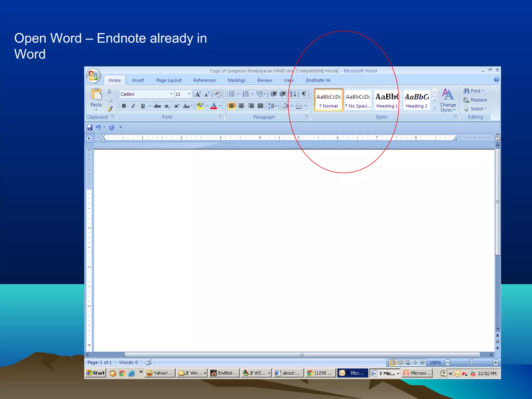Decrease paragraph indent
532x399 pixels.
(274, 94)
